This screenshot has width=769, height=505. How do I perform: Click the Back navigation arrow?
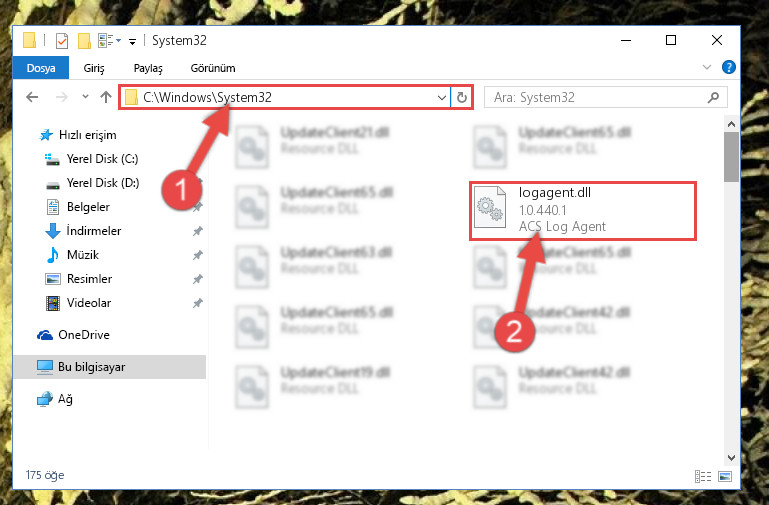click(32, 97)
